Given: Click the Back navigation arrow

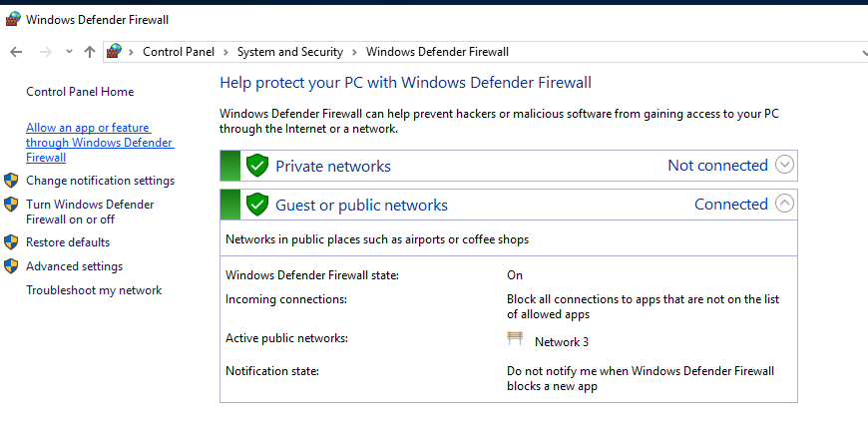Looking at the screenshot, I should [16, 52].
